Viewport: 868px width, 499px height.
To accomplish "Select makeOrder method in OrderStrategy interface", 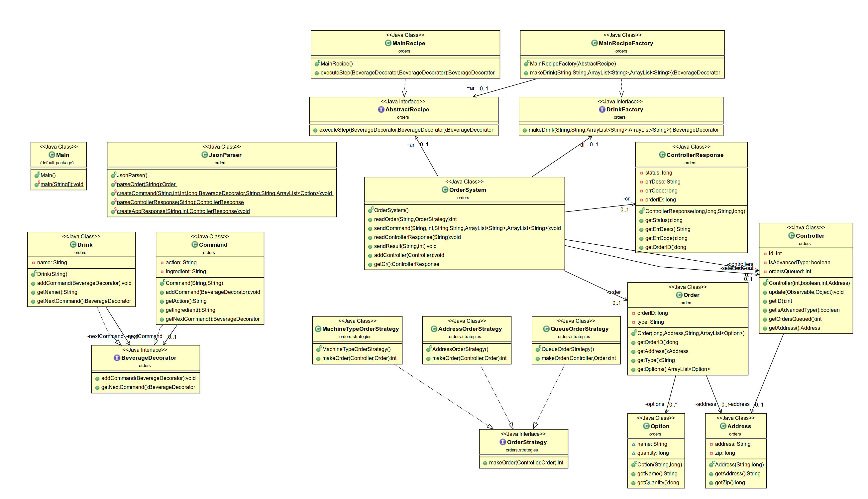I will (526, 463).
